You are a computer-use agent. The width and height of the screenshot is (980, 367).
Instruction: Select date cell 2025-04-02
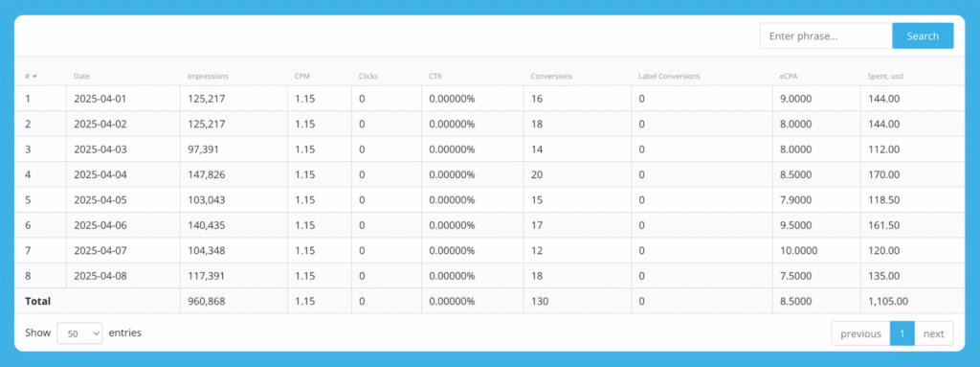100,124
